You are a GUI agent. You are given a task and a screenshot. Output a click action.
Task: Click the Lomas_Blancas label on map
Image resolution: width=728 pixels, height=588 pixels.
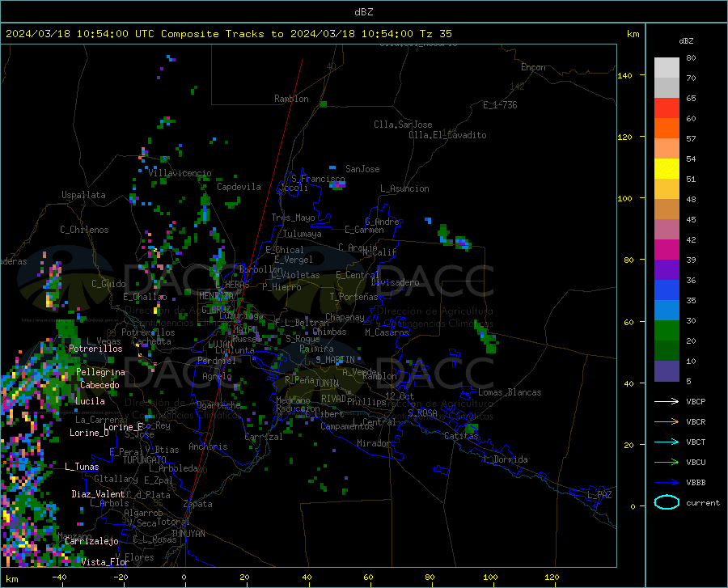510,392
